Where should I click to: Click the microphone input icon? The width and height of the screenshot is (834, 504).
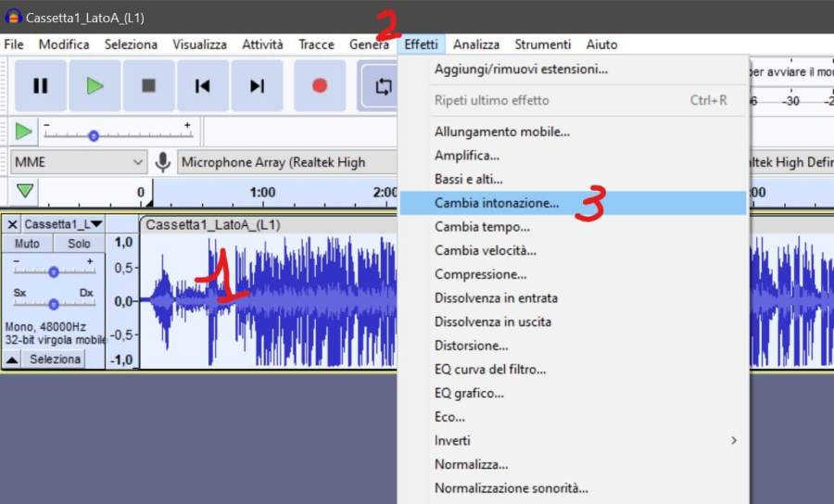pos(163,162)
